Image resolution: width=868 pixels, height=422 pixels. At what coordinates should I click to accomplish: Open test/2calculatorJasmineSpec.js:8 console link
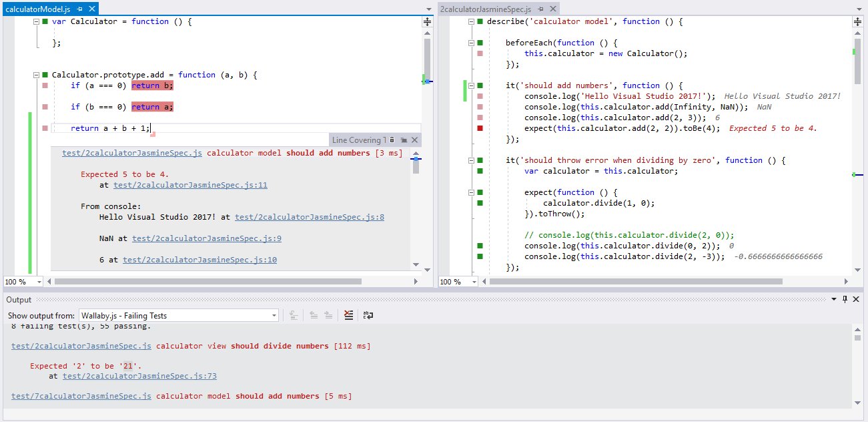pyautogui.click(x=310, y=217)
